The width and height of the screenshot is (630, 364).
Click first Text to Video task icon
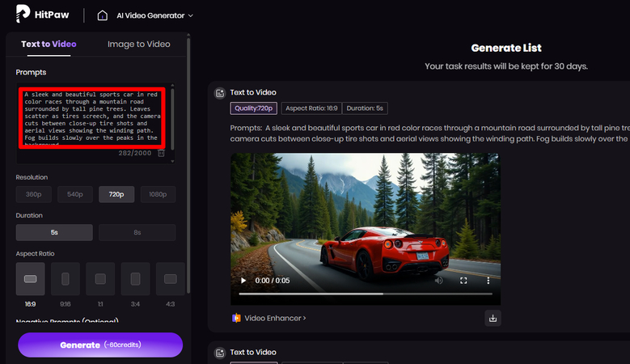point(220,93)
